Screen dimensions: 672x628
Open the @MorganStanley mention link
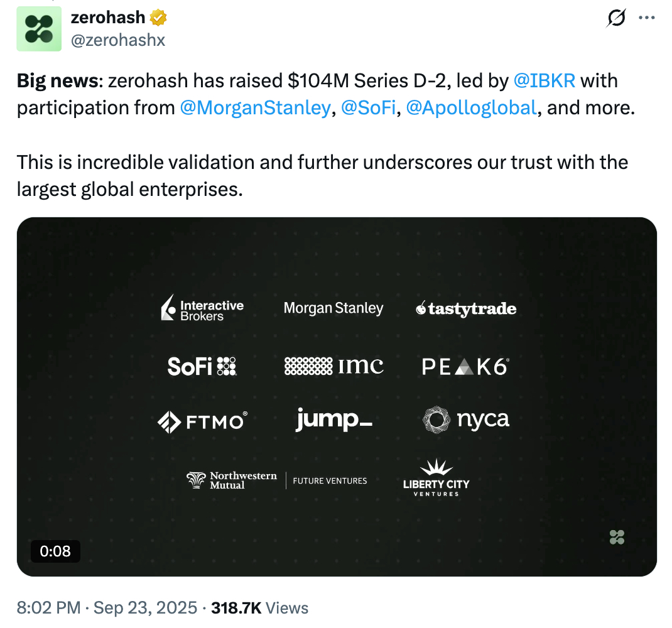(x=255, y=108)
